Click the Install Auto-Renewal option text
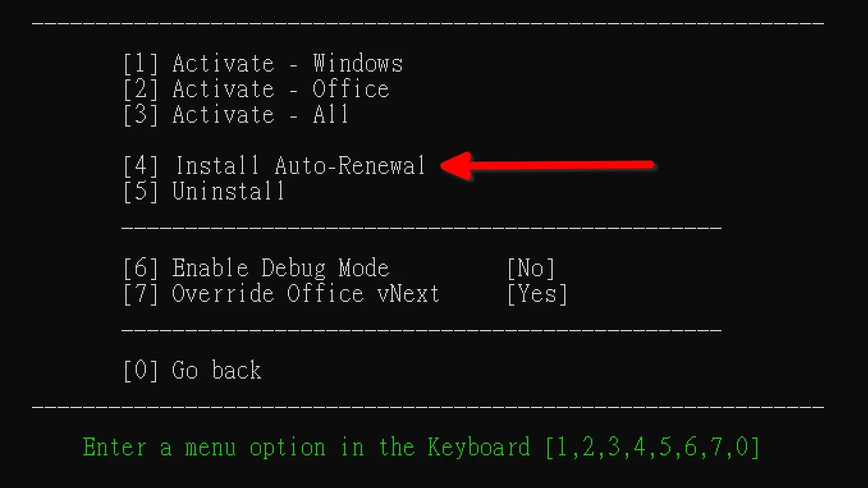 pos(300,166)
